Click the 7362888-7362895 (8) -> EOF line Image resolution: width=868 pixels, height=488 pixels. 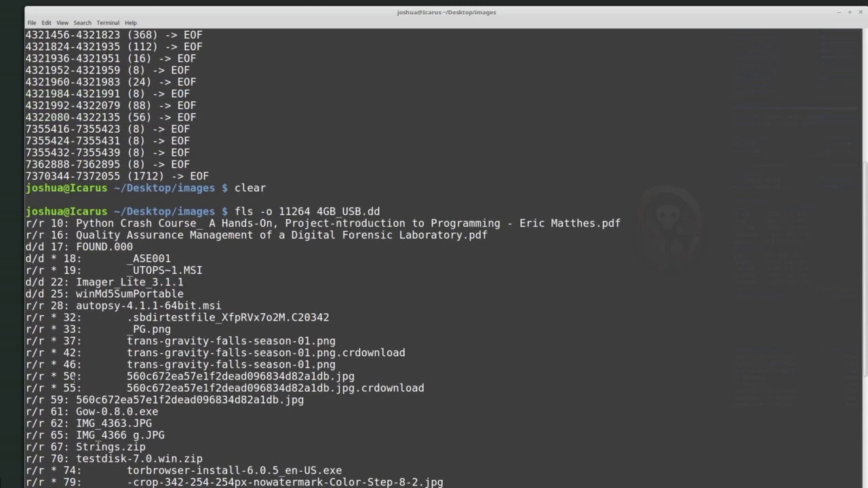108,164
